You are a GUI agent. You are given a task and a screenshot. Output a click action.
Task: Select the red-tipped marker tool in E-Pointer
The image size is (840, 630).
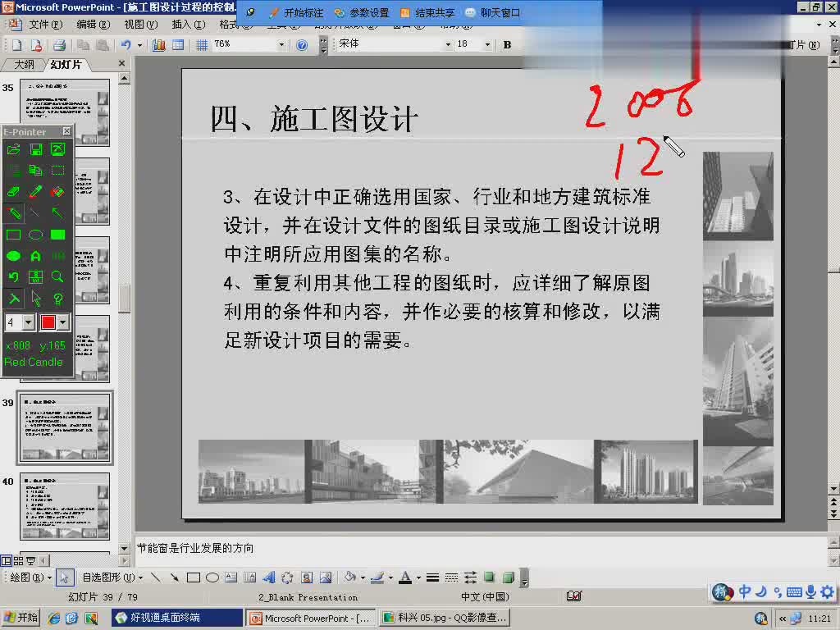point(36,192)
